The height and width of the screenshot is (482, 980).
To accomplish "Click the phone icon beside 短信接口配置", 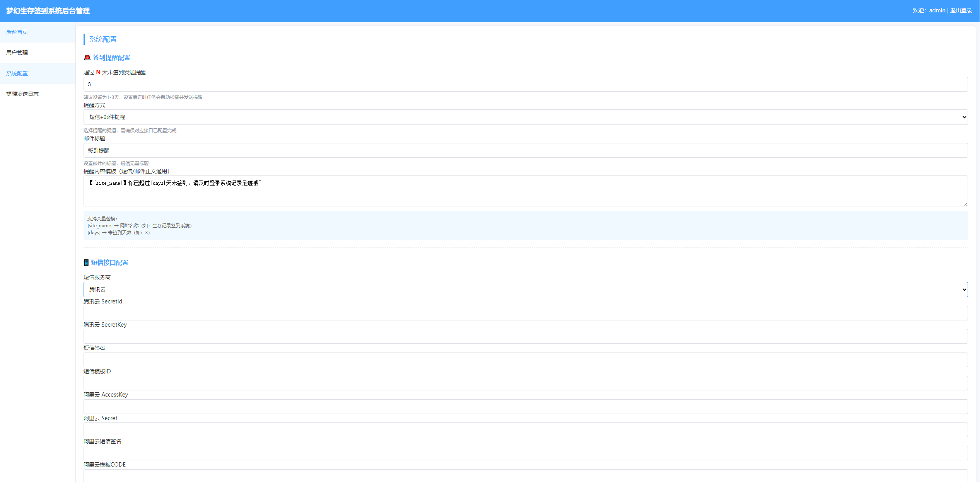I will coord(86,262).
